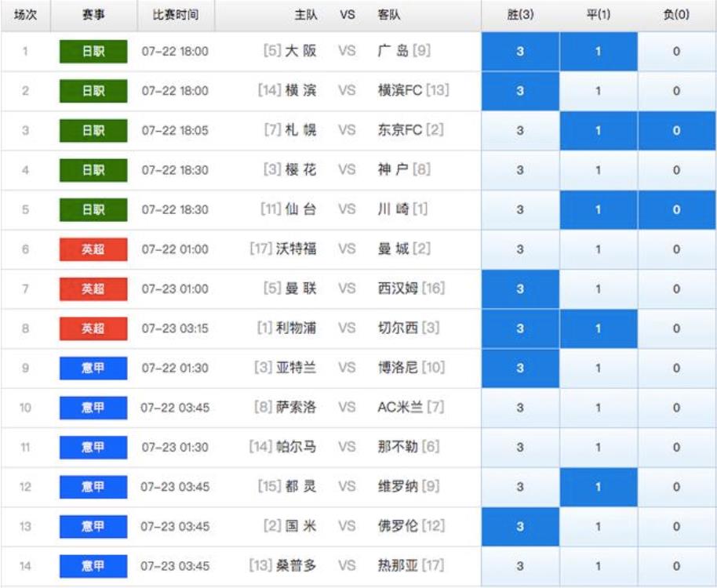Screen dimensions: 717x588
Task: Select draw (1) for 曼联 vs 西汉姆
Action: coord(598,289)
